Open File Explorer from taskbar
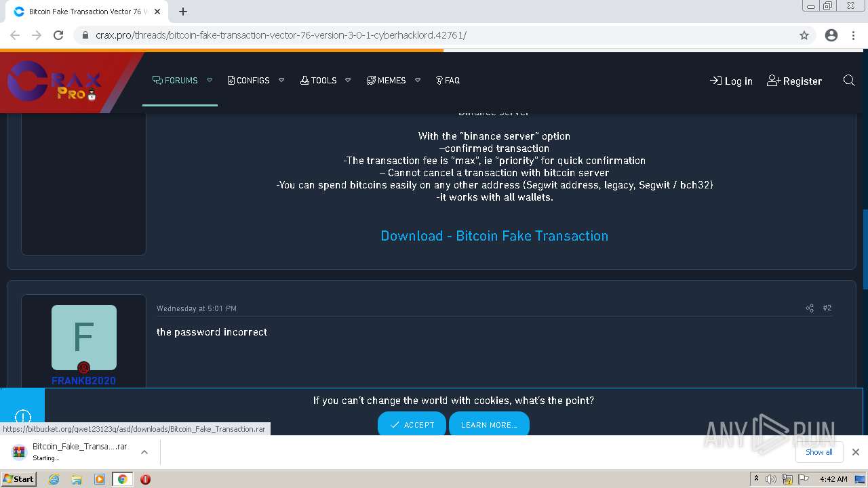Viewport: 868px width, 488px height. 77,479
